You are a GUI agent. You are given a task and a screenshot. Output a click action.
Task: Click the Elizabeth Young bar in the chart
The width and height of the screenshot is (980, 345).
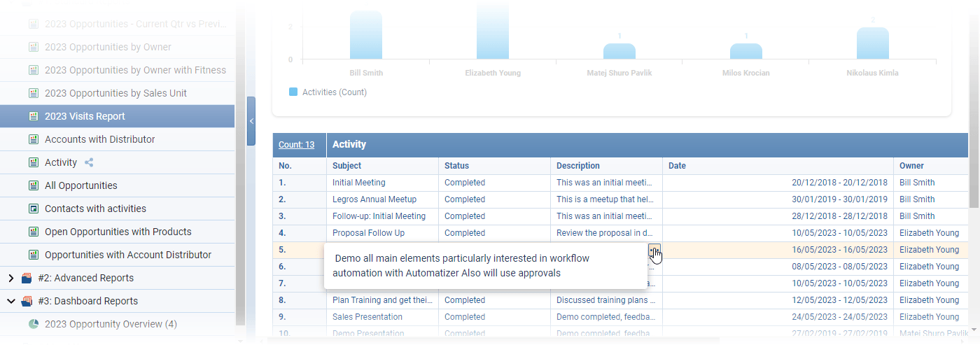tap(493, 31)
